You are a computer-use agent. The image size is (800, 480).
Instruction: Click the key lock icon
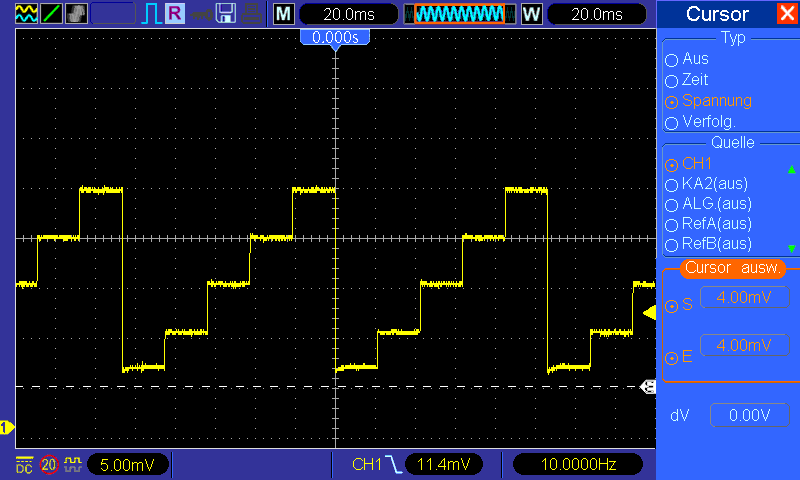pos(201,14)
